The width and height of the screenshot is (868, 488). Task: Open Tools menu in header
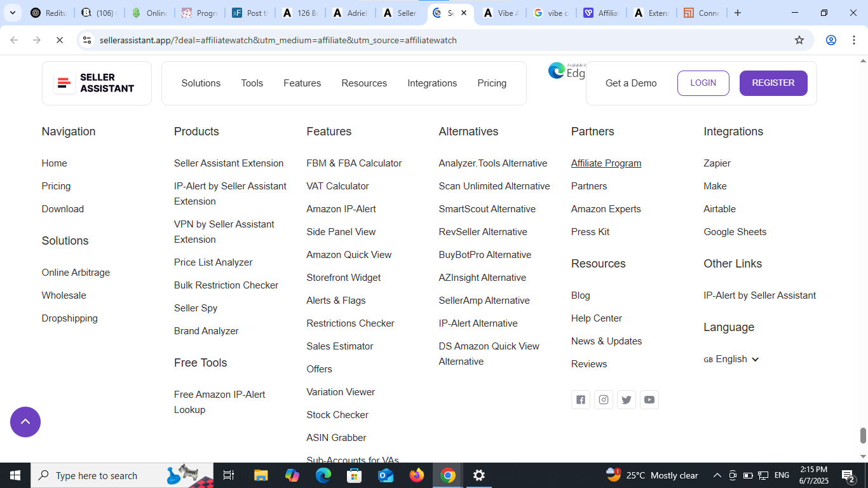252,83
